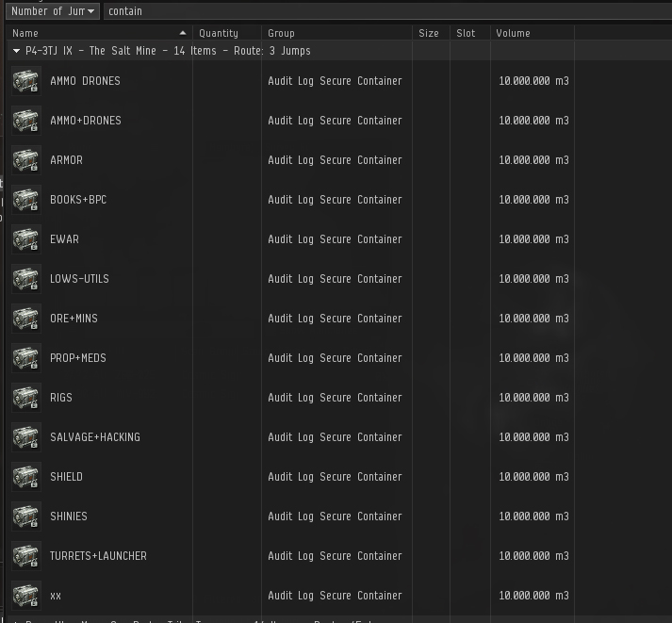Click the RIGS container icon

point(26,398)
